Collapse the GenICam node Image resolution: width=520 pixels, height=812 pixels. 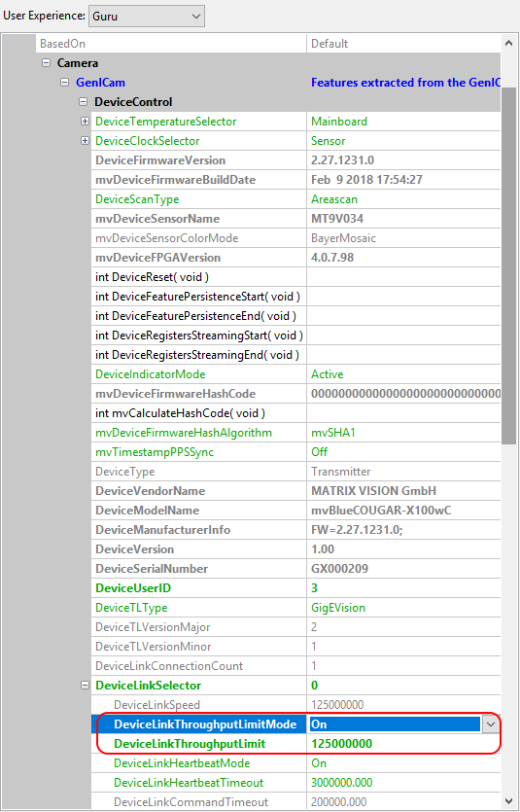tap(65, 83)
